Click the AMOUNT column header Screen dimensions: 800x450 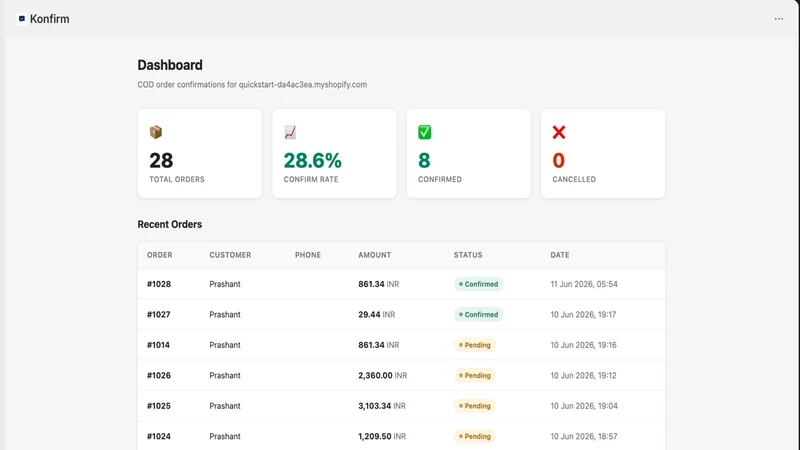[x=374, y=255]
